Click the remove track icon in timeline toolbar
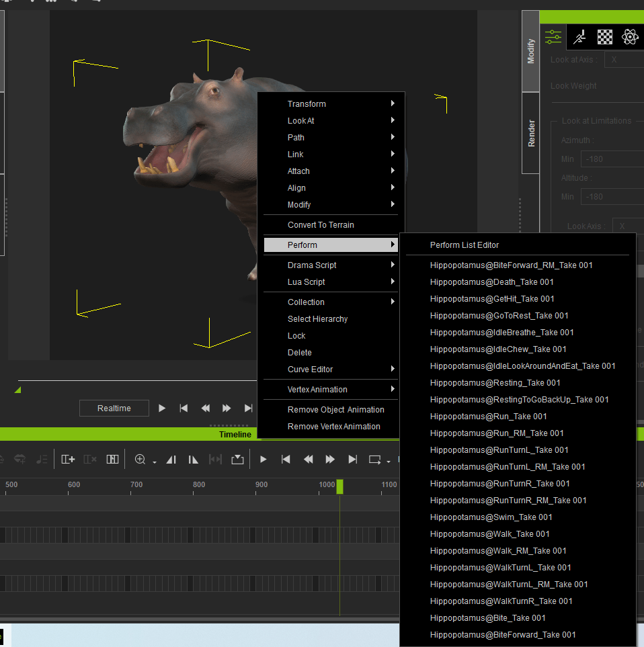 [90, 459]
